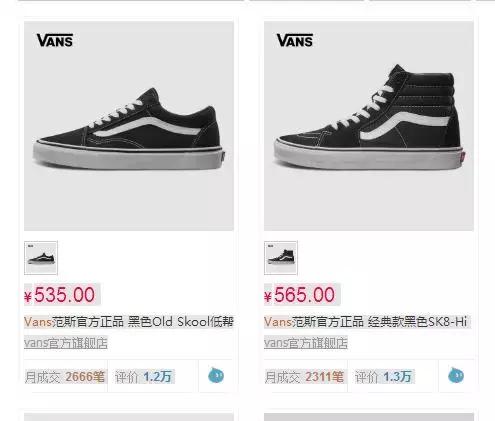View 月成交 2311笔 sales count

[304, 377]
